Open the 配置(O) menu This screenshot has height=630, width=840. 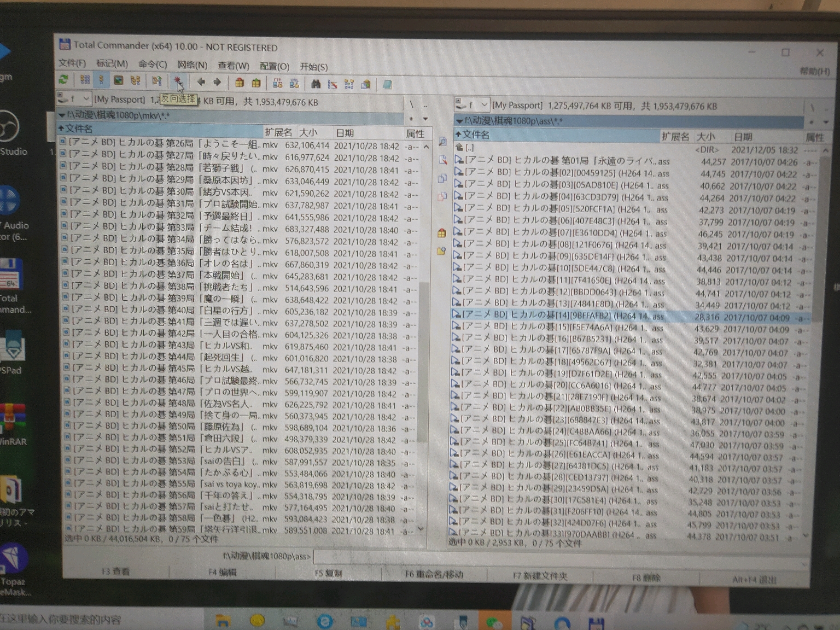[x=275, y=66]
